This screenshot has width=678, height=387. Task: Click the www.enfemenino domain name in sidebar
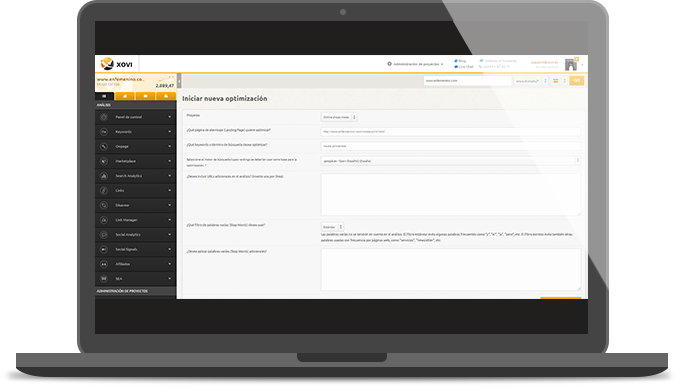(121, 80)
